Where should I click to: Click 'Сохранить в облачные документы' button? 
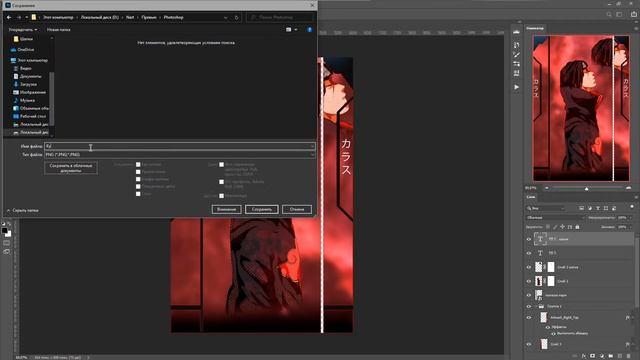pos(71,168)
